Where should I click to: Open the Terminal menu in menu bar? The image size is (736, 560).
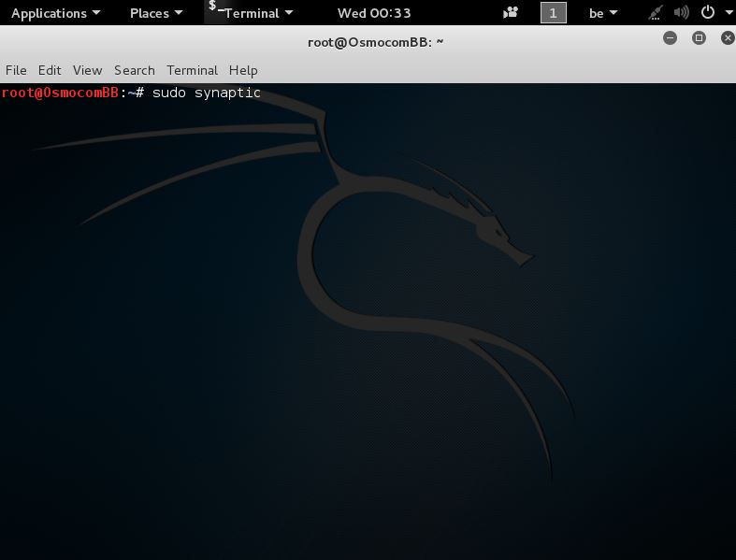[192, 70]
